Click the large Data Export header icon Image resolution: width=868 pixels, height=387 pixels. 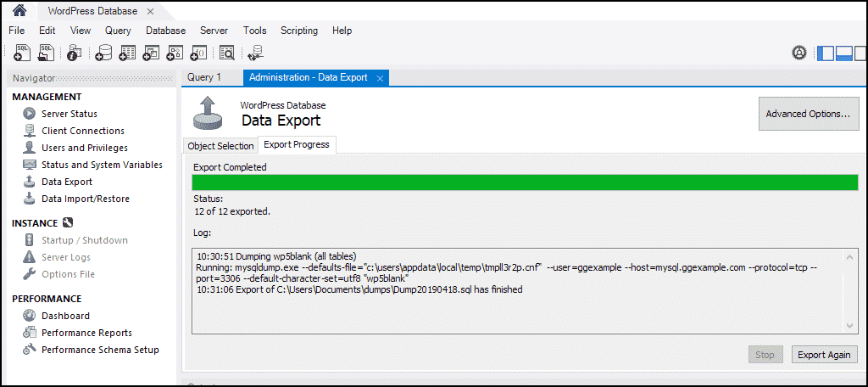209,113
